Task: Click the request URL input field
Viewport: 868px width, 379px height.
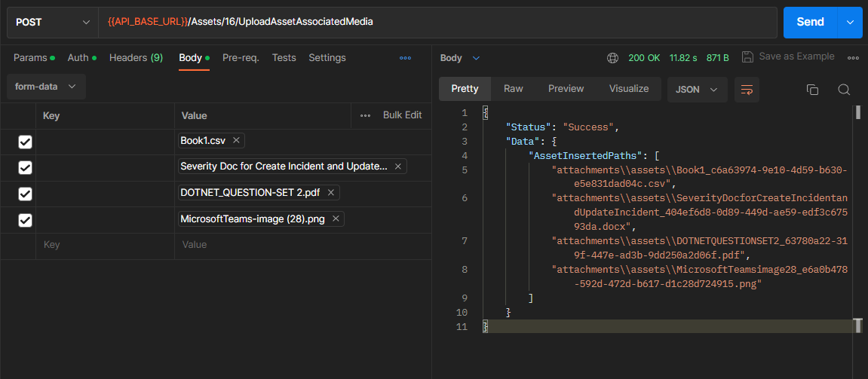Action: 437,23
